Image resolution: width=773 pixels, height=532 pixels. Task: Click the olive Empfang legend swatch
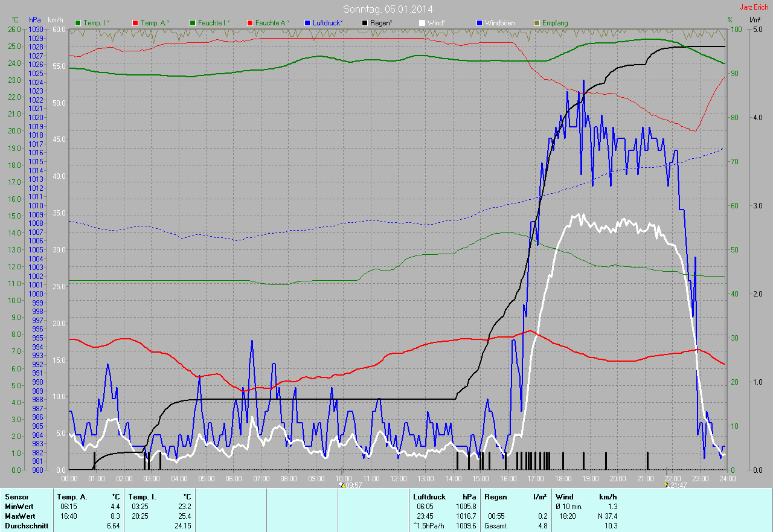coord(537,23)
